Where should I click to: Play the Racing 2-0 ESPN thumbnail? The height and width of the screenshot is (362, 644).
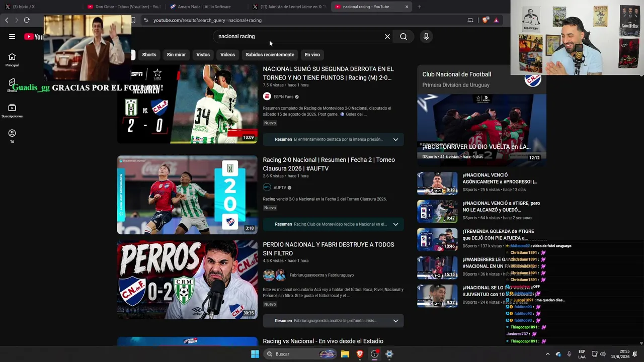coord(187,104)
